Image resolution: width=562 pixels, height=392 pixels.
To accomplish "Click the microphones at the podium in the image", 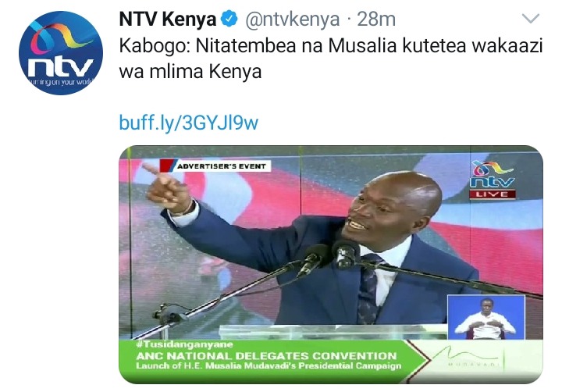I will tap(328, 258).
